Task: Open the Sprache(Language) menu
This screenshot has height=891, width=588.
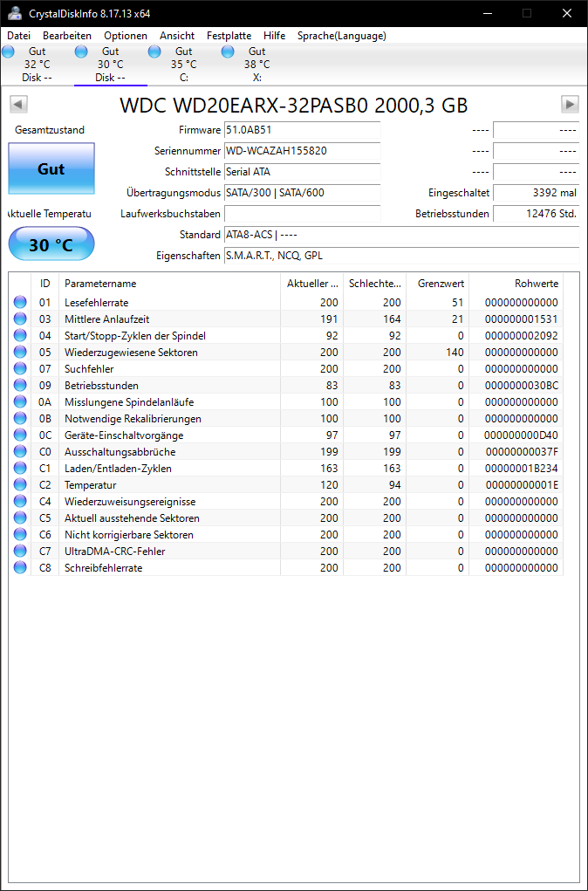Action: (x=341, y=36)
